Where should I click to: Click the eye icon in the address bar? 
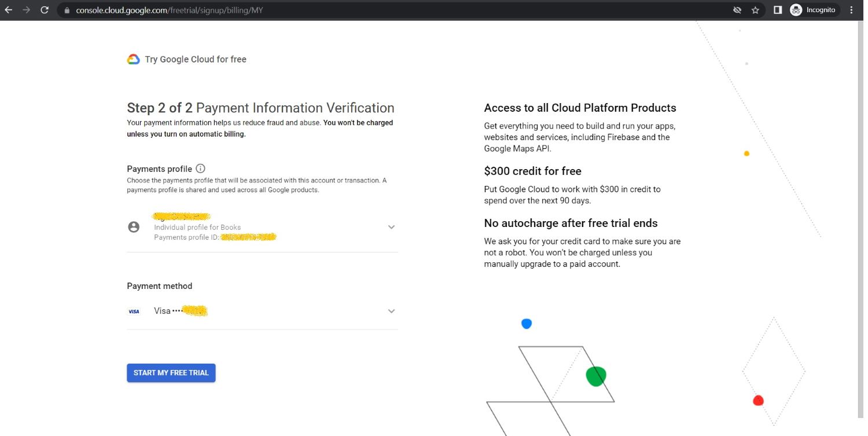point(737,10)
